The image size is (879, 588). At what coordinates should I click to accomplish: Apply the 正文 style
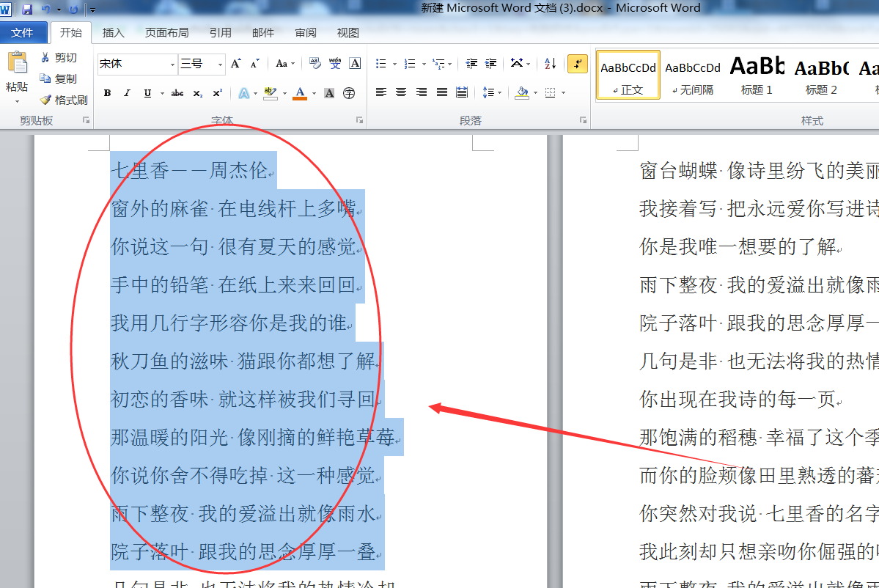click(x=628, y=75)
